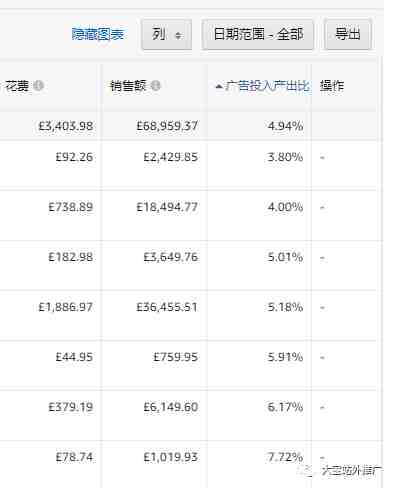This screenshot has width=394, height=488.
Task: Click the 6.17% ACoS value
Action: pyautogui.click(x=285, y=407)
